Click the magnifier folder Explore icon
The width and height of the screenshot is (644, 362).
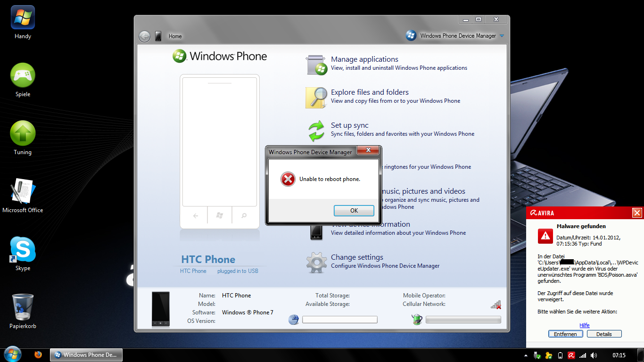coord(316,98)
